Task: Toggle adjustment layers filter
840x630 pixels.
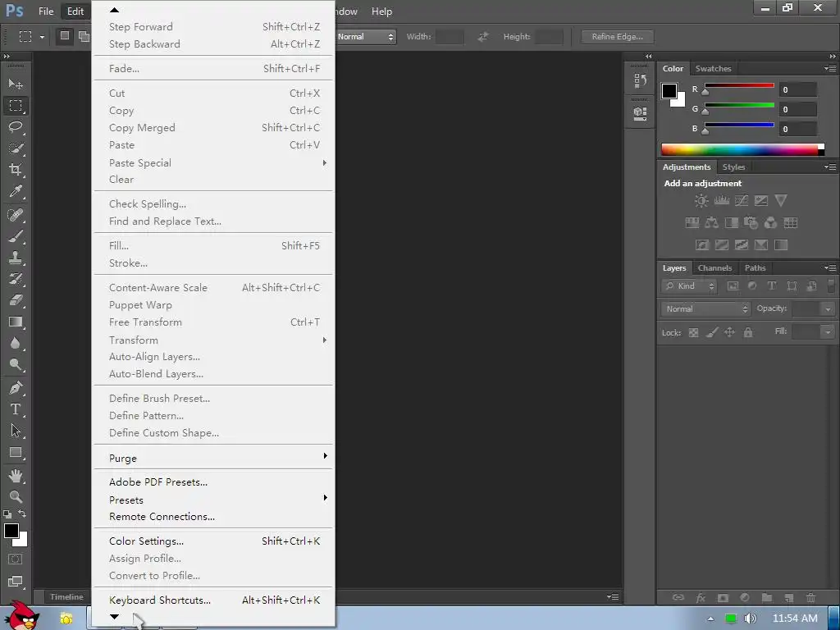Action: click(752, 286)
